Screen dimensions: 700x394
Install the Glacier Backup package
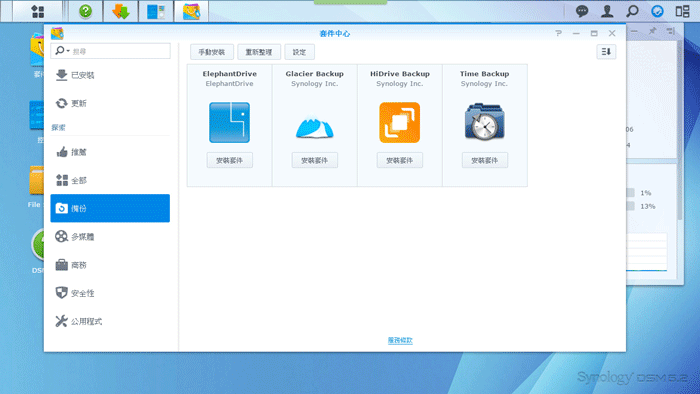[314, 160]
